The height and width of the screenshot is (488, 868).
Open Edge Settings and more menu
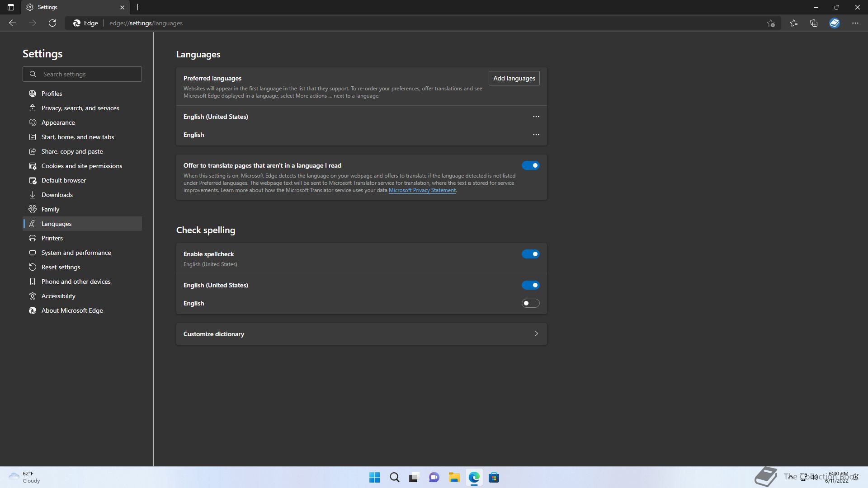coord(855,23)
